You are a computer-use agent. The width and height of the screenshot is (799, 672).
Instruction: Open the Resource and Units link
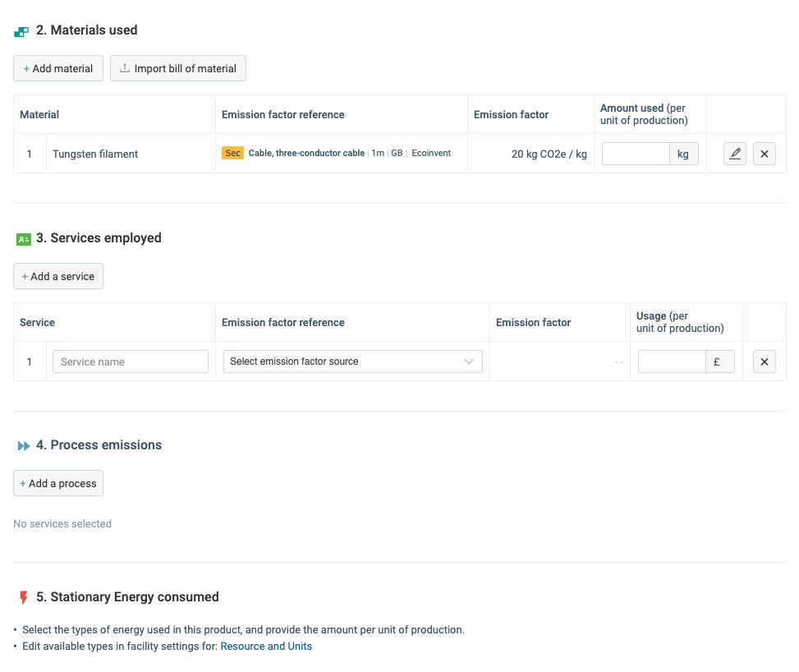(266, 647)
